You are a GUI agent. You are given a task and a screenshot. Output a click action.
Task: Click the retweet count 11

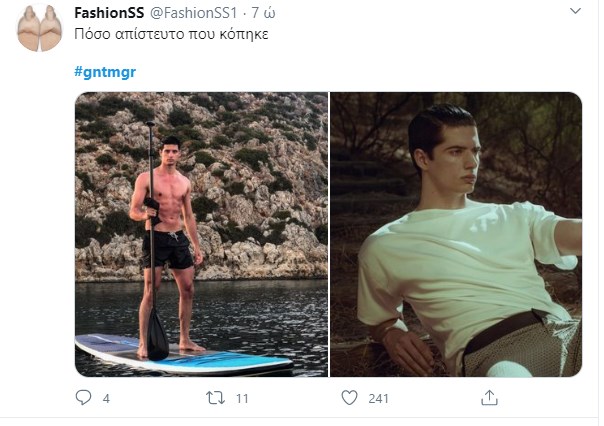pos(242,398)
